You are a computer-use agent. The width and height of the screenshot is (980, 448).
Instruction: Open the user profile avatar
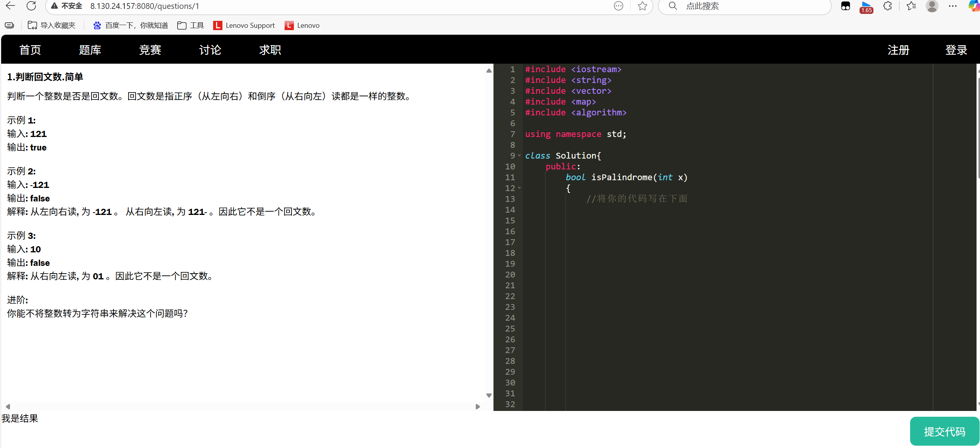pos(932,6)
